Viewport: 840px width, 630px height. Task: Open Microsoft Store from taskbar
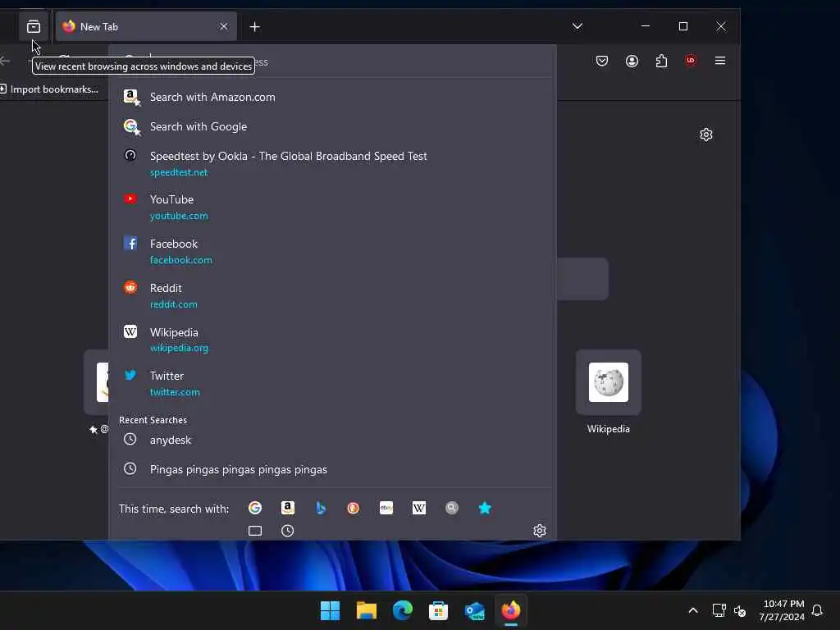point(438,610)
